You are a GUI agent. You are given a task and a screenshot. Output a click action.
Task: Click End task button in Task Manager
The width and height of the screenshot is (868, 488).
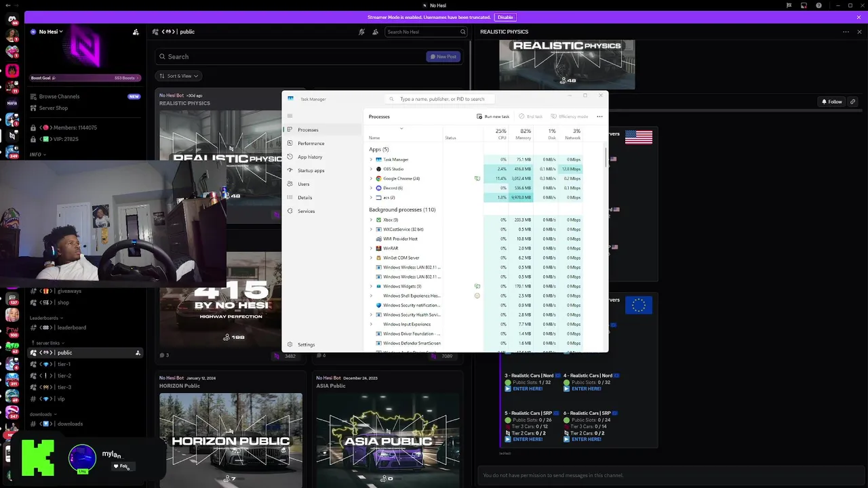click(x=530, y=117)
